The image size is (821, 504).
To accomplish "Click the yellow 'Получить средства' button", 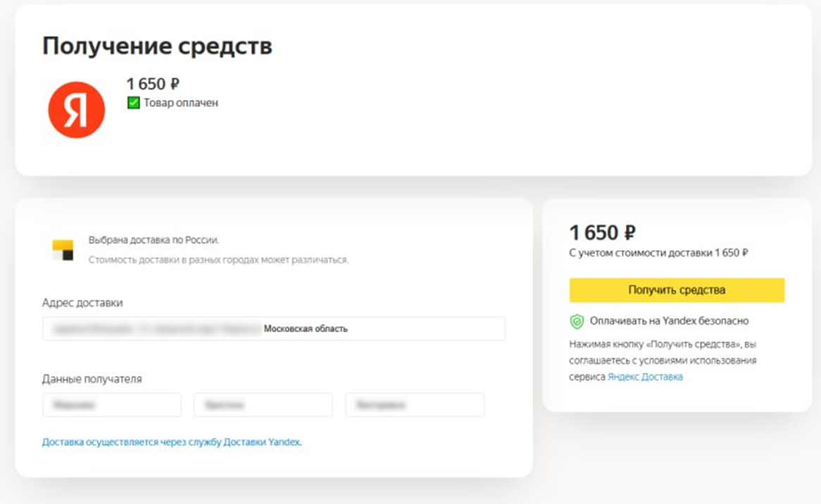I will point(677,290).
